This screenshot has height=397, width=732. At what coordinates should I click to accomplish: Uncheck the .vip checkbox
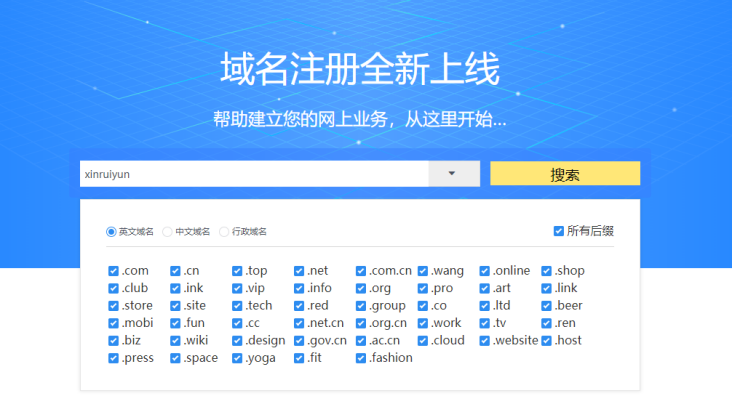[x=237, y=288]
